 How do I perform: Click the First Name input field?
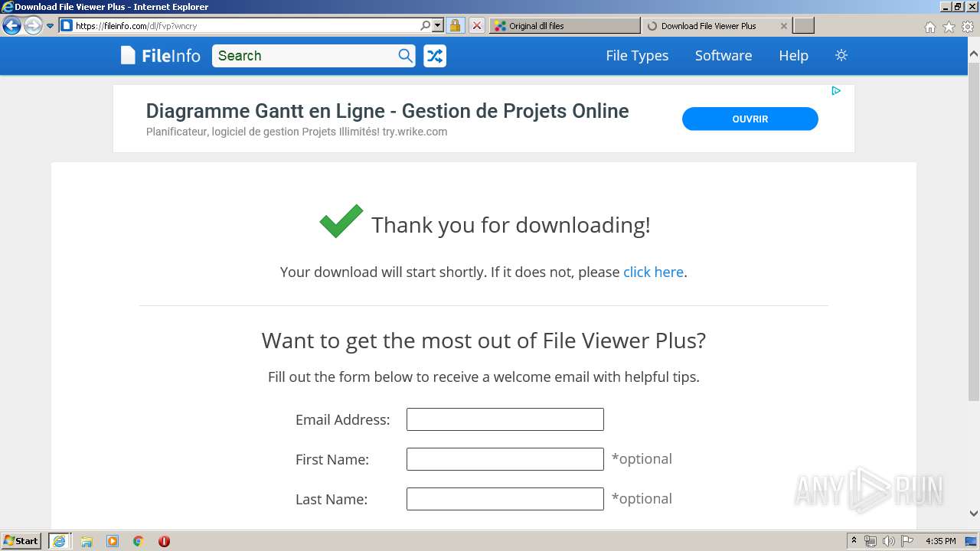tap(505, 459)
